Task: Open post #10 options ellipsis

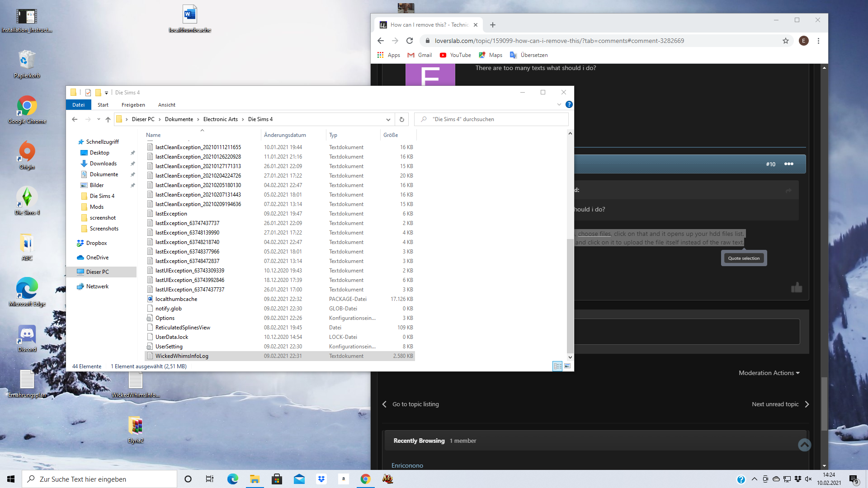Action: [x=788, y=164]
